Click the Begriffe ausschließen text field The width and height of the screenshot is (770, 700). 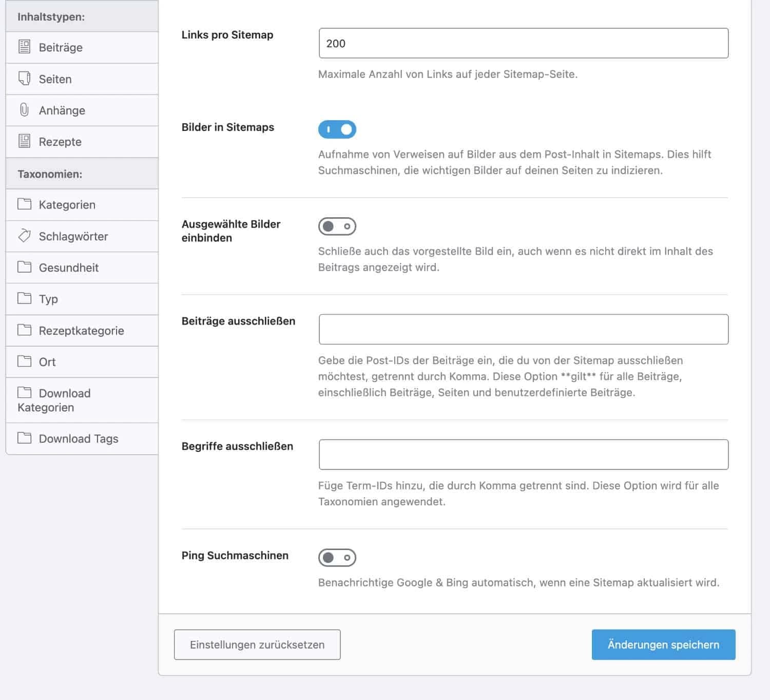click(523, 455)
